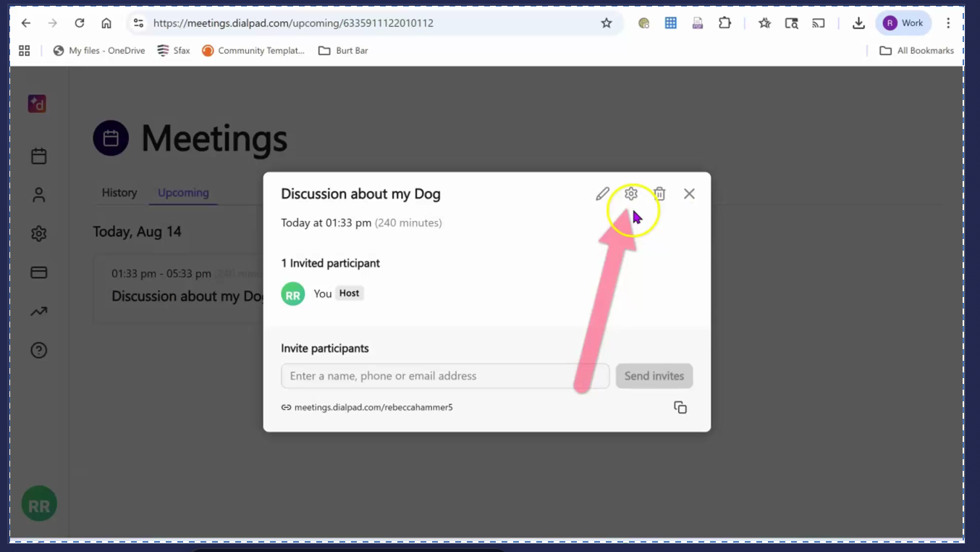
Task: Bookmark this page with the star icon
Action: click(x=607, y=23)
